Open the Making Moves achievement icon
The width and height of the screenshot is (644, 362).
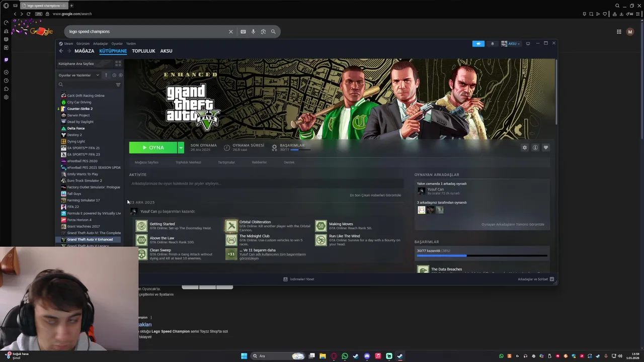[320, 226]
